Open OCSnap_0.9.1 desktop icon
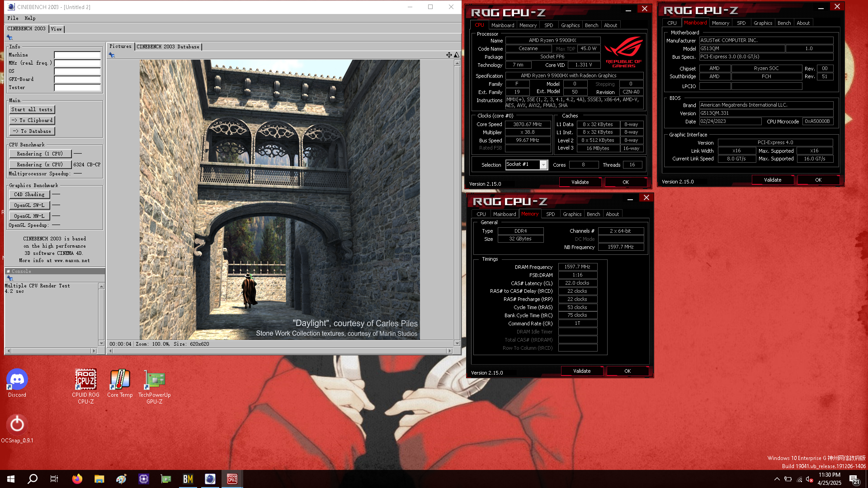Screen dimensions: 868x488 coord(17,429)
